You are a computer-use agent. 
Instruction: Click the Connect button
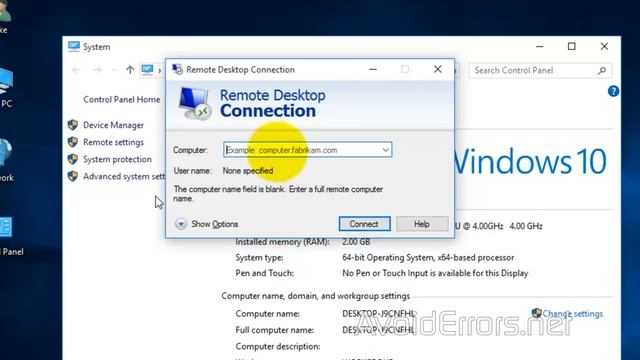[x=364, y=224]
